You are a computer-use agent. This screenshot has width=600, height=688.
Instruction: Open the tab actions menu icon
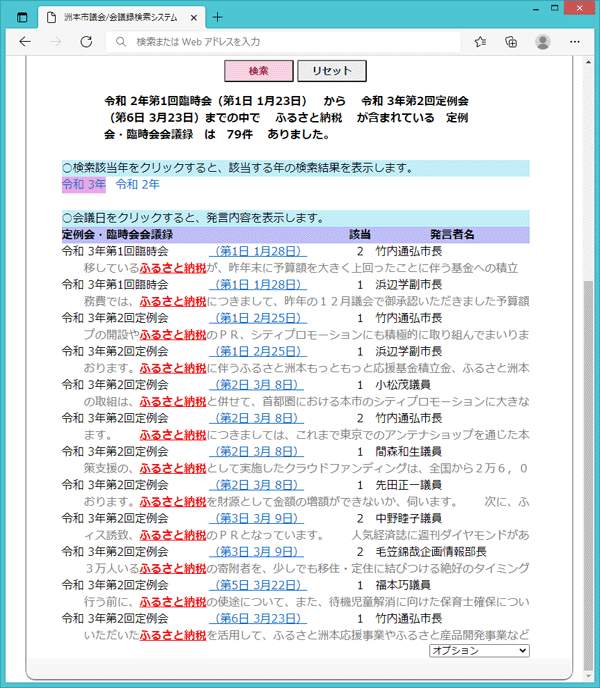22,18
